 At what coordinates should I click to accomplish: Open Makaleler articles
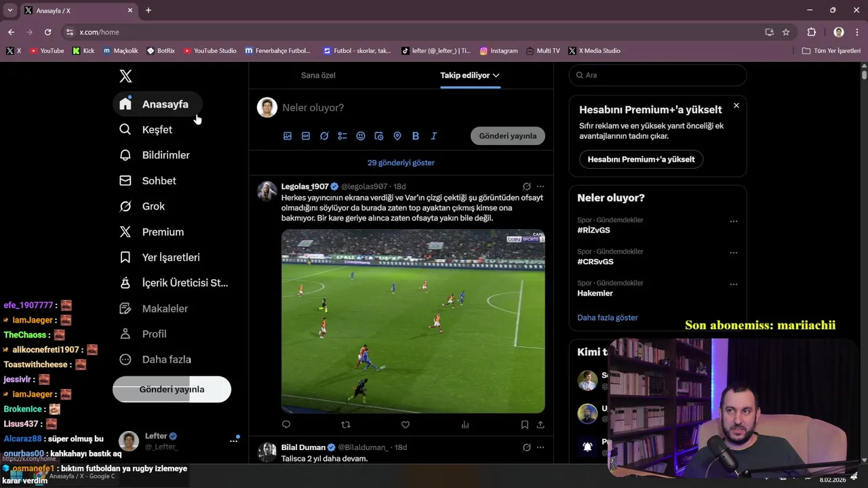pos(153,308)
